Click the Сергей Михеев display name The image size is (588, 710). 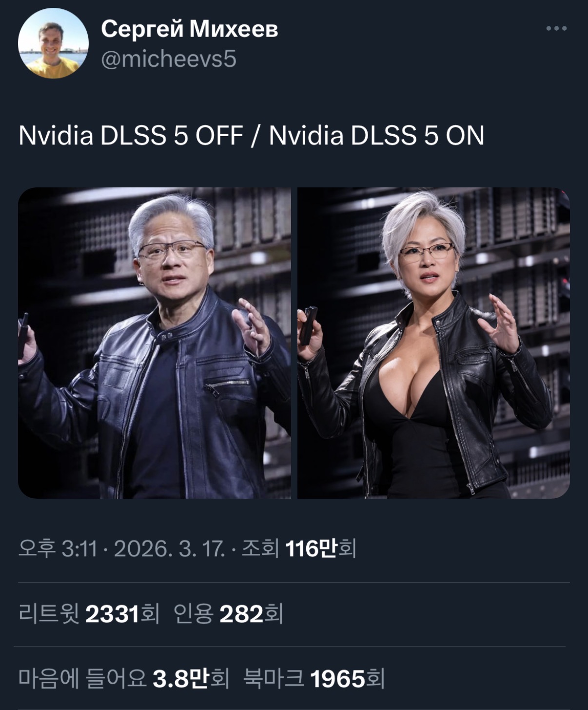(190, 29)
